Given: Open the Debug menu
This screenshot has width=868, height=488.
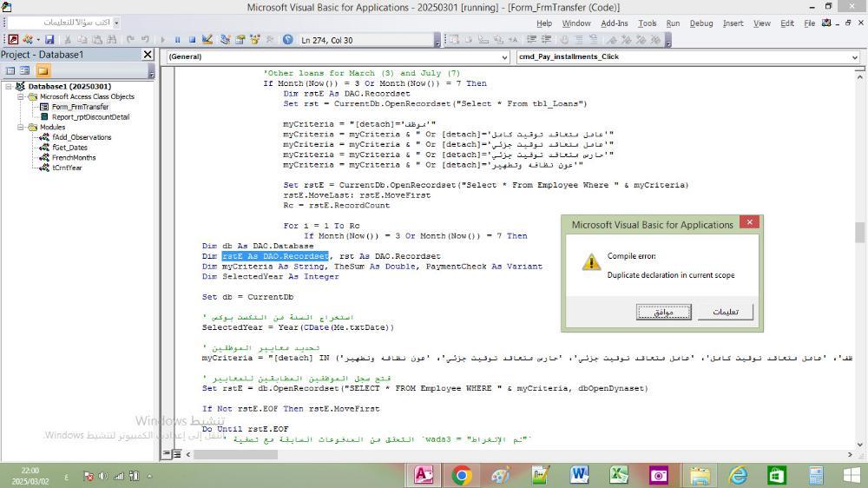Looking at the screenshot, I should 701,23.
